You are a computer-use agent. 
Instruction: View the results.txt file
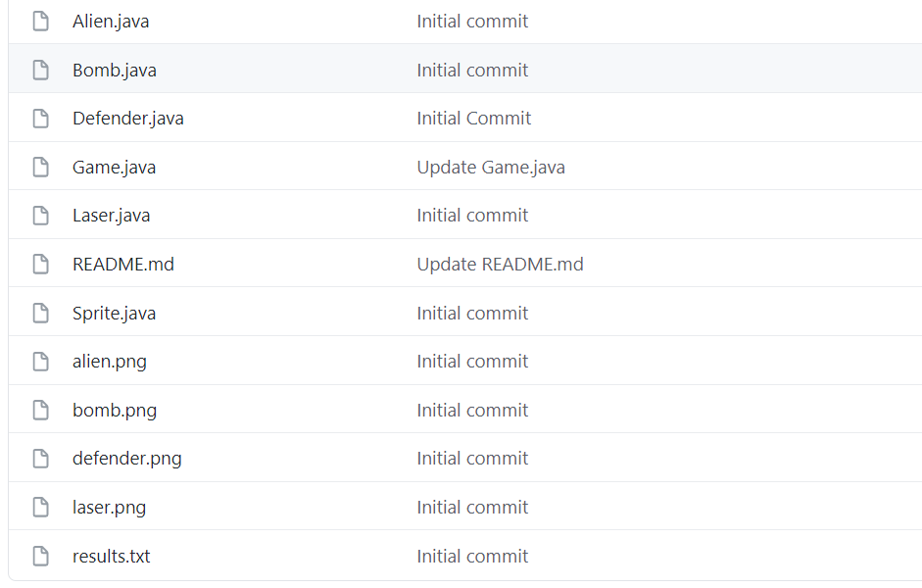tap(111, 556)
